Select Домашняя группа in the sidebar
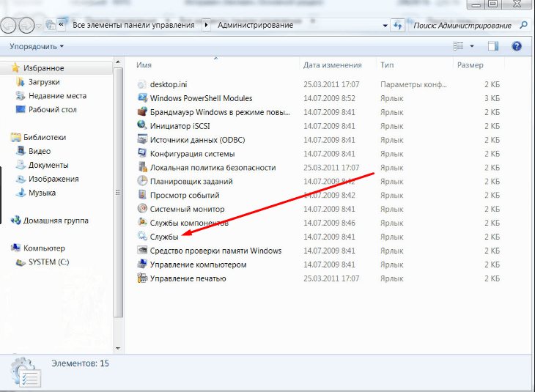Viewport: 535px width, 392px height. (56, 221)
